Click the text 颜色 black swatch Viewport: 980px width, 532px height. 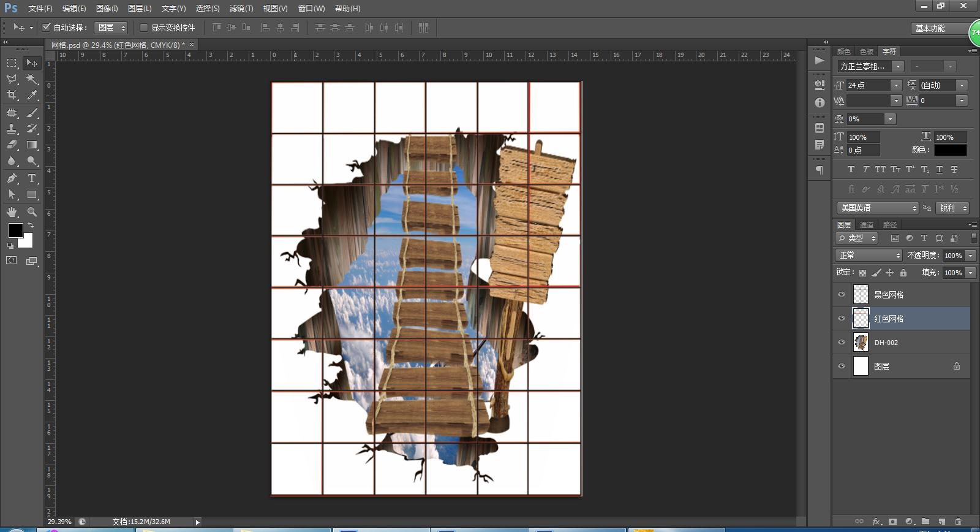tap(950, 150)
